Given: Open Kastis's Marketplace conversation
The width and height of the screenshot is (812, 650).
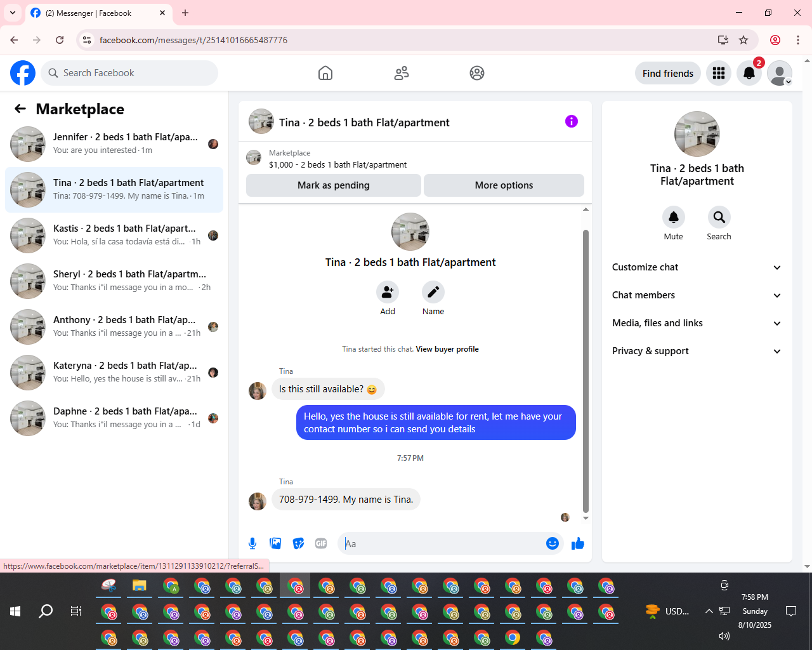Looking at the screenshot, I should 114,235.
